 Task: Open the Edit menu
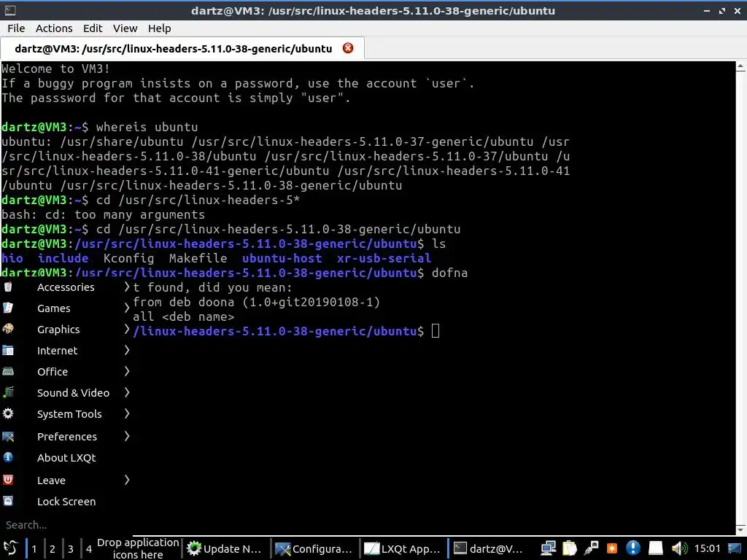tap(93, 28)
